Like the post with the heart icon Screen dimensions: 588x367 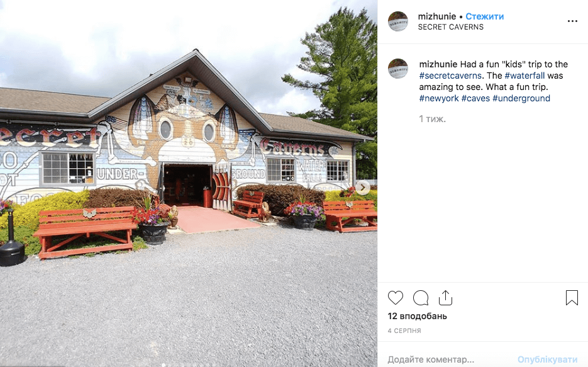pos(396,298)
